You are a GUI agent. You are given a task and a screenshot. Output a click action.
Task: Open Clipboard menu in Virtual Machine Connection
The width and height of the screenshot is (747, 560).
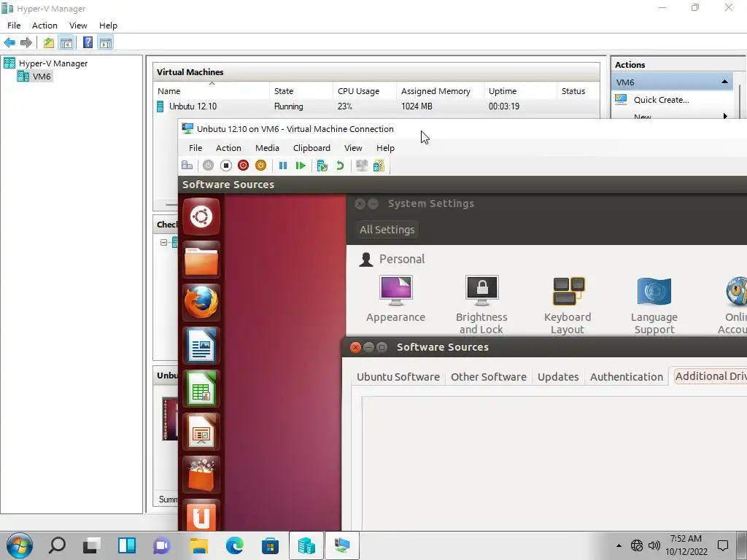[311, 148]
